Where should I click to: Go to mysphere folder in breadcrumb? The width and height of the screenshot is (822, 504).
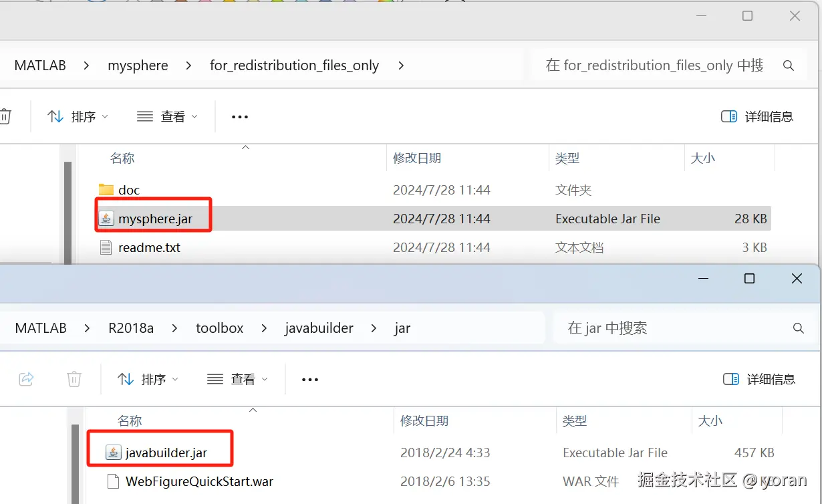pyautogui.click(x=138, y=66)
